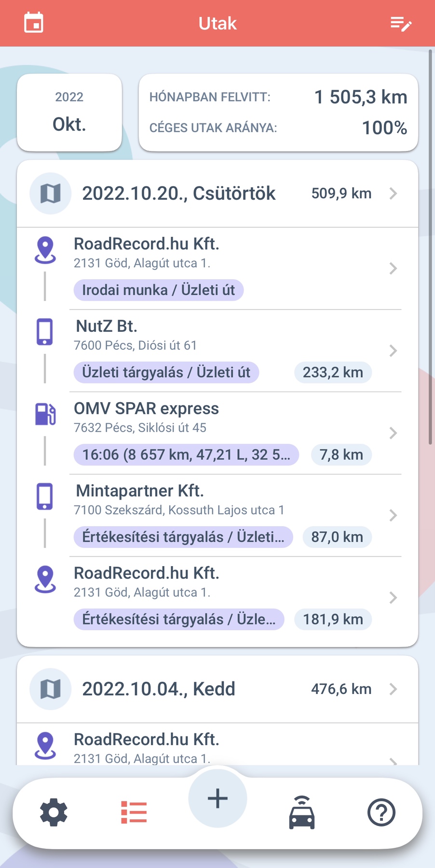Add a new trip with plus button
Image resolution: width=435 pixels, height=868 pixels.
(217, 799)
